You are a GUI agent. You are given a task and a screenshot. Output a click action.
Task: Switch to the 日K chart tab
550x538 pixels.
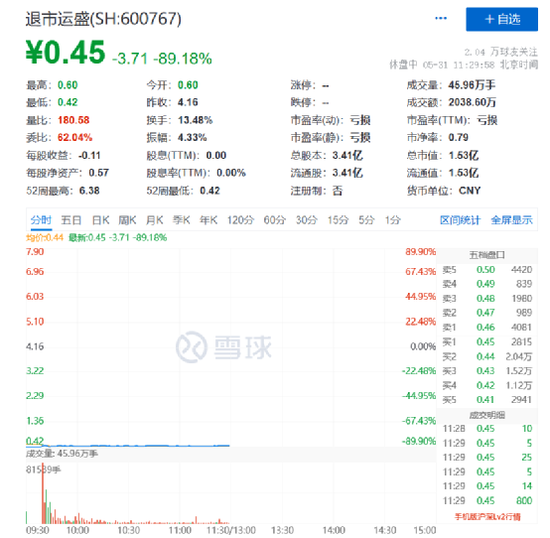coord(101,220)
